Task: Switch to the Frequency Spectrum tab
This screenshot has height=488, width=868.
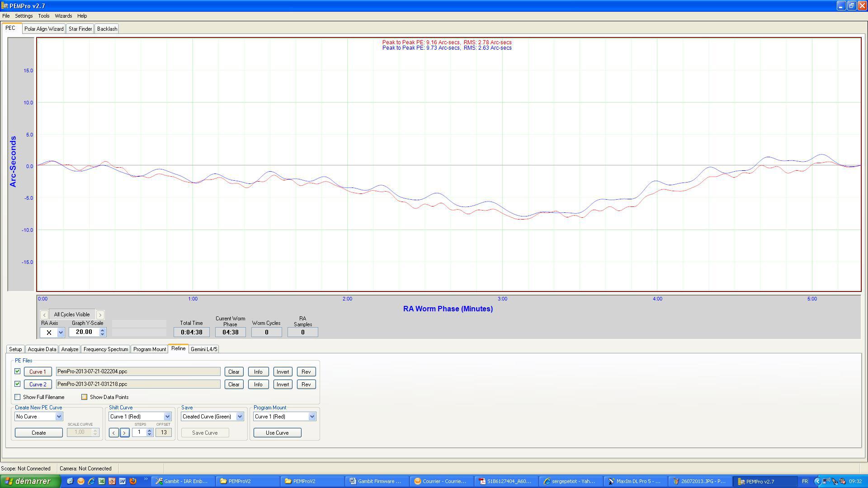Action: pos(105,349)
